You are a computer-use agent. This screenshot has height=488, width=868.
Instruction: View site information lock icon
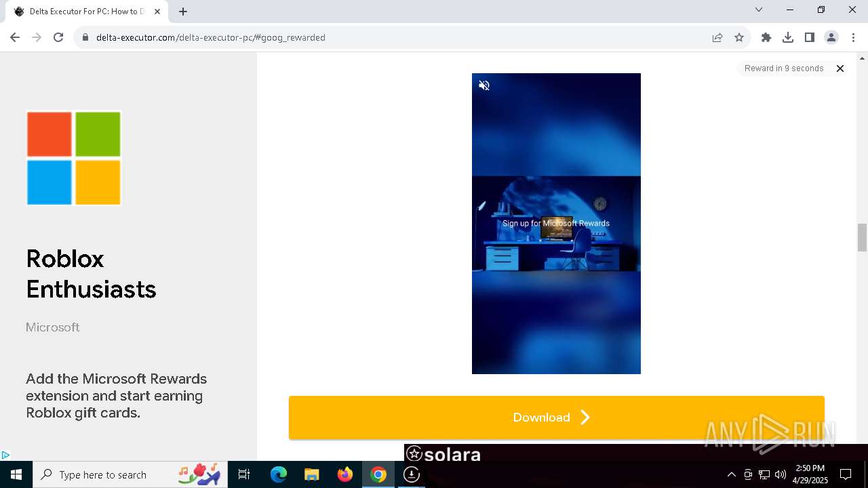point(85,38)
